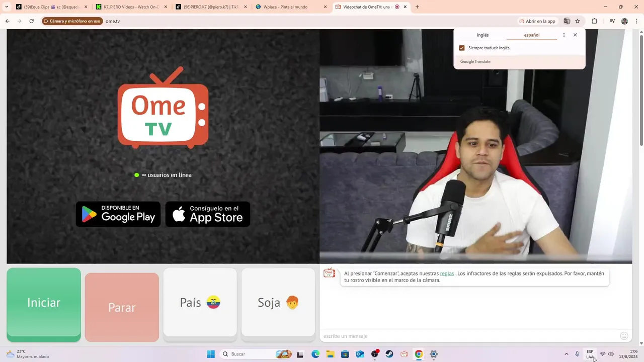Open Outlook from the taskbar
This screenshot has width=644, height=362.
[360, 354]
